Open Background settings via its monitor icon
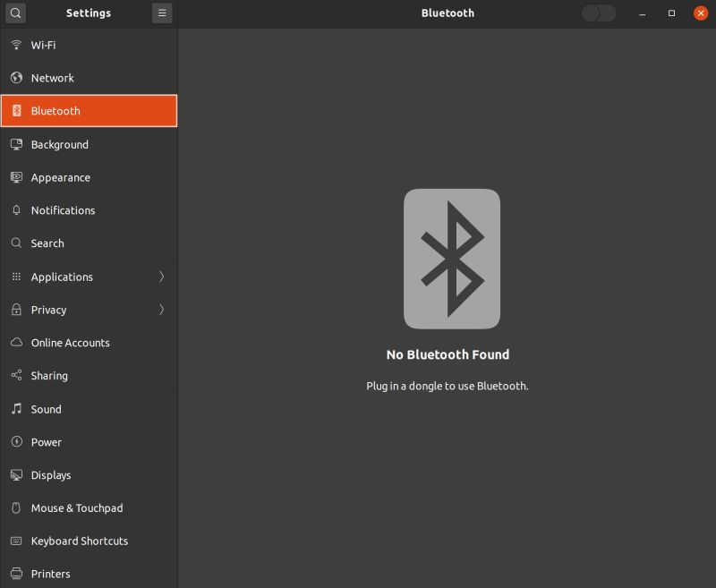This screenshot has height=588, width=716. (x=16, y=144)
